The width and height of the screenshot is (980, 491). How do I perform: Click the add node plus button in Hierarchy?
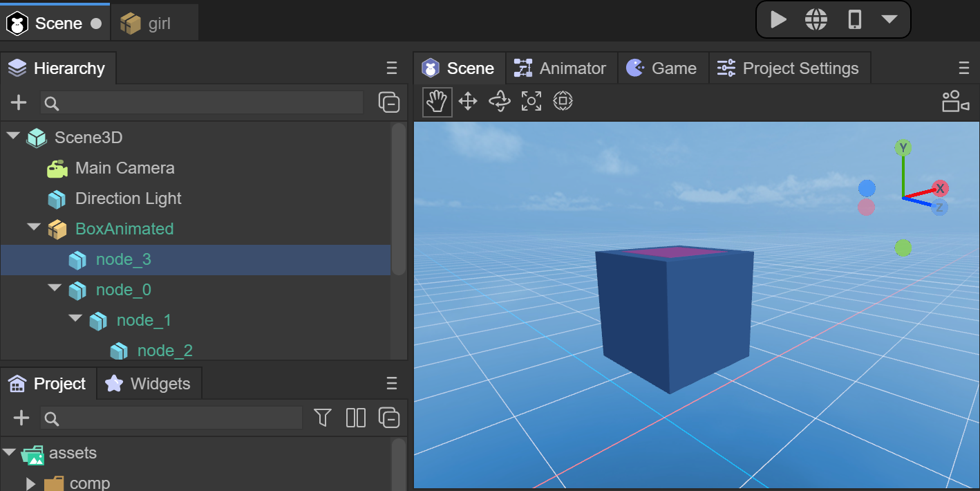point(19,103)
